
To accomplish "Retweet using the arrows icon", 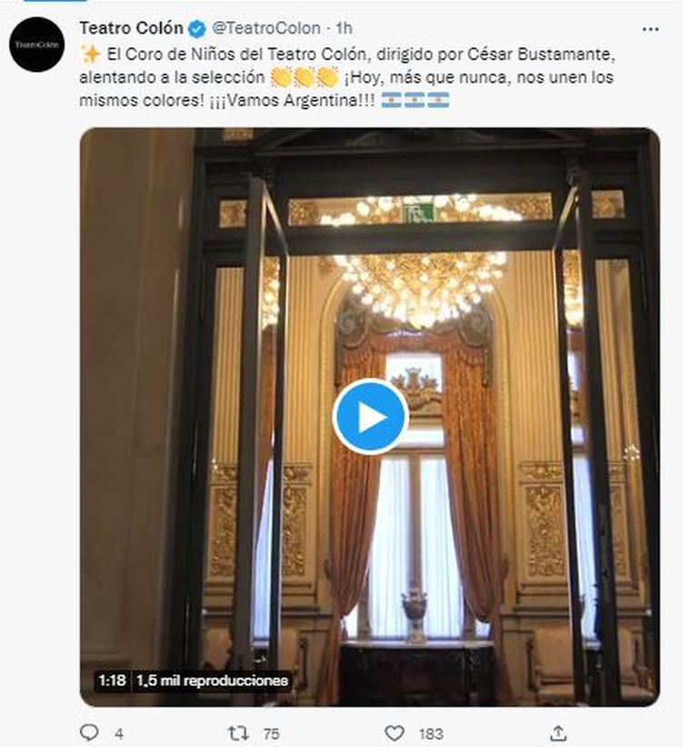I will [238, 732].
